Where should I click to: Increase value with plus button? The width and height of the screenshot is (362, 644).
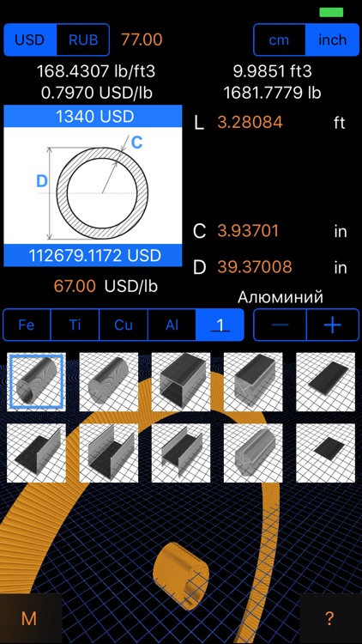333,325
